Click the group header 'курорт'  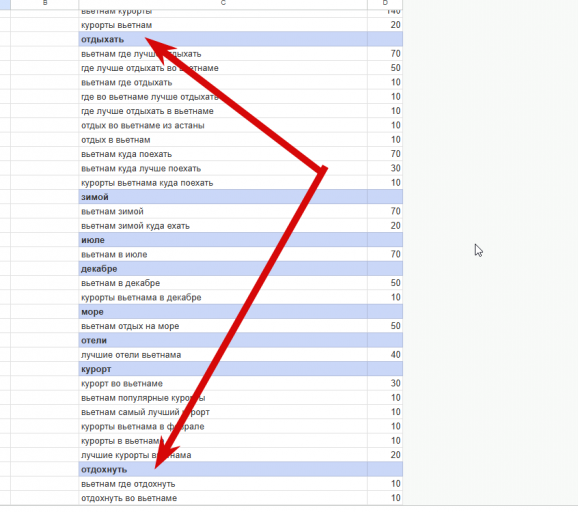[x=223, y=369]
